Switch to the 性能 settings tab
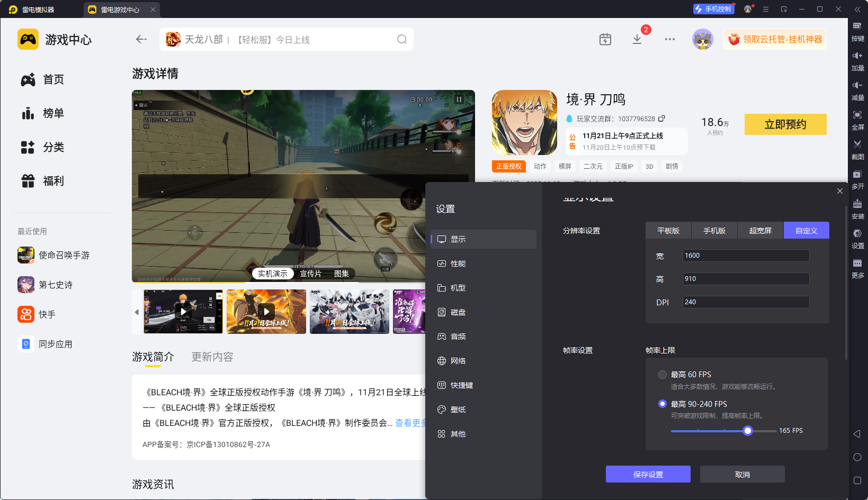 tap(458, 263)
